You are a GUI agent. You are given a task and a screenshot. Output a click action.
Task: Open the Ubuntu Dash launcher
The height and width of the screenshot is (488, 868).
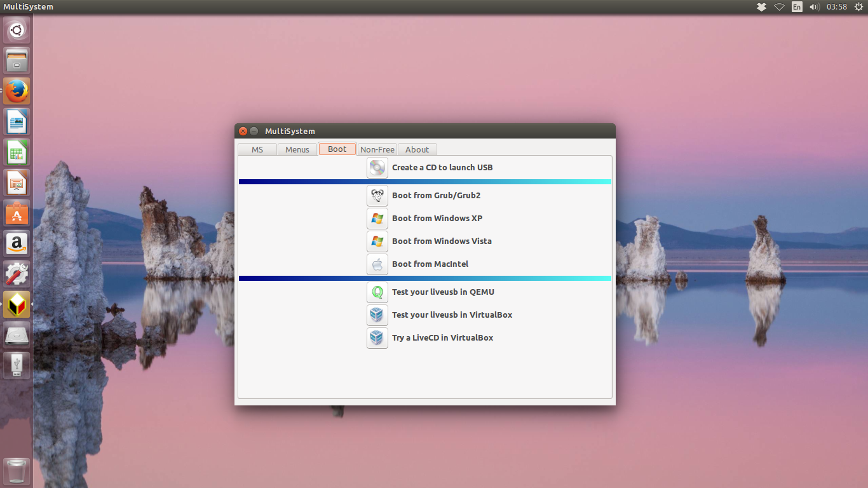(17, 30)
